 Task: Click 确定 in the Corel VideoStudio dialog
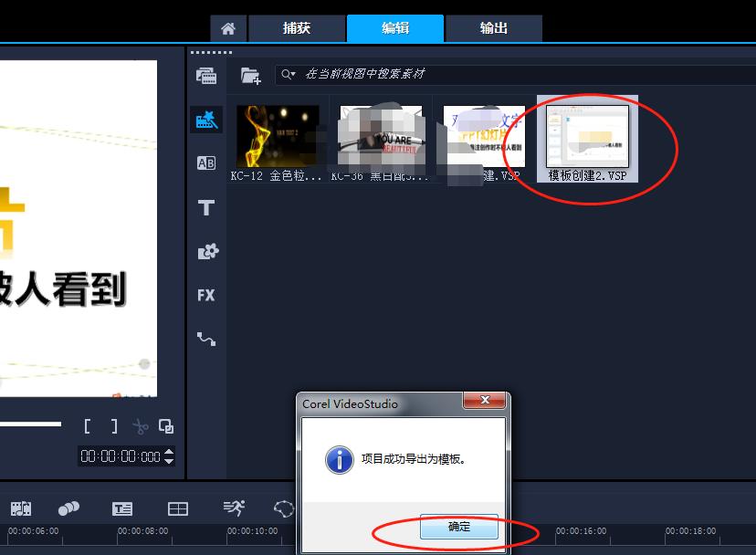[x=458, y=526]
